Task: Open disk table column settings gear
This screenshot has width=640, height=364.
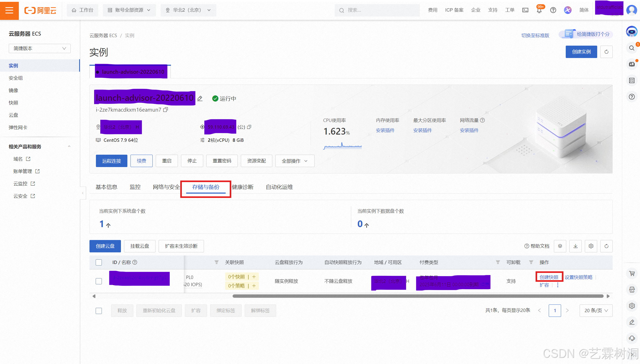Action: coord(591,246)
